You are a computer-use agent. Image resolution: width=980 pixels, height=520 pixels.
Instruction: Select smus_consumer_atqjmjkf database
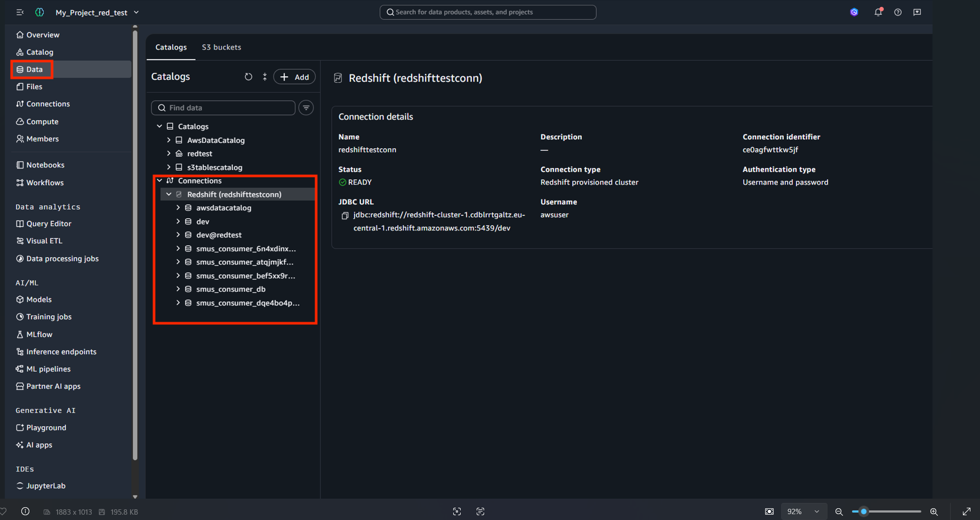click(x=245, y=262)
